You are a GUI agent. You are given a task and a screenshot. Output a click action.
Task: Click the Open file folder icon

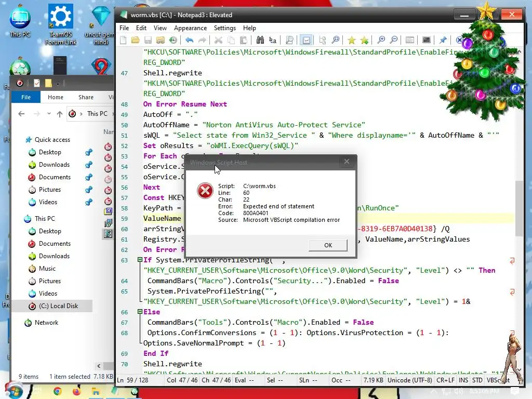coord(136,41)
